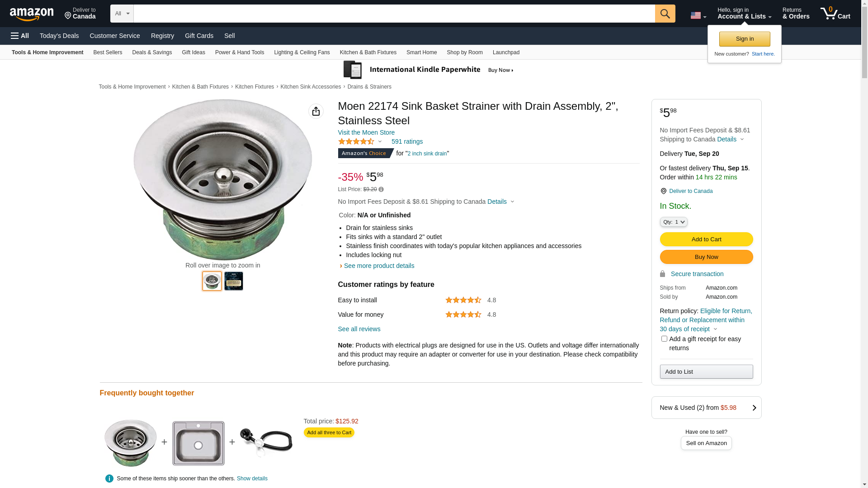The width and height of the screenshot is (868, 488).
Task: Open the search category All dropdown
Action: tap(122, 14)
